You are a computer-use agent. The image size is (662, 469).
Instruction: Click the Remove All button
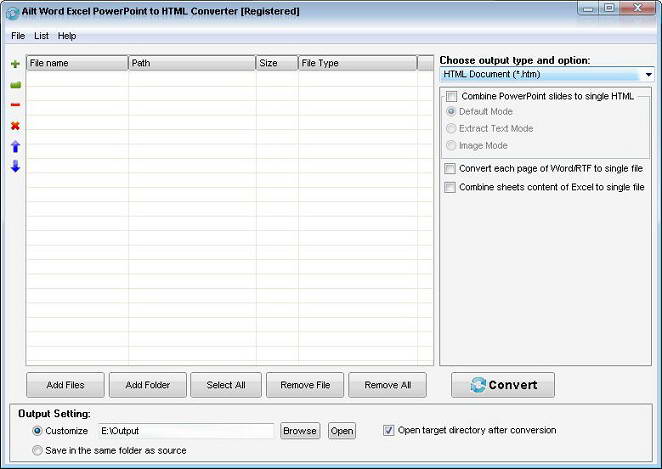(388, 385)
